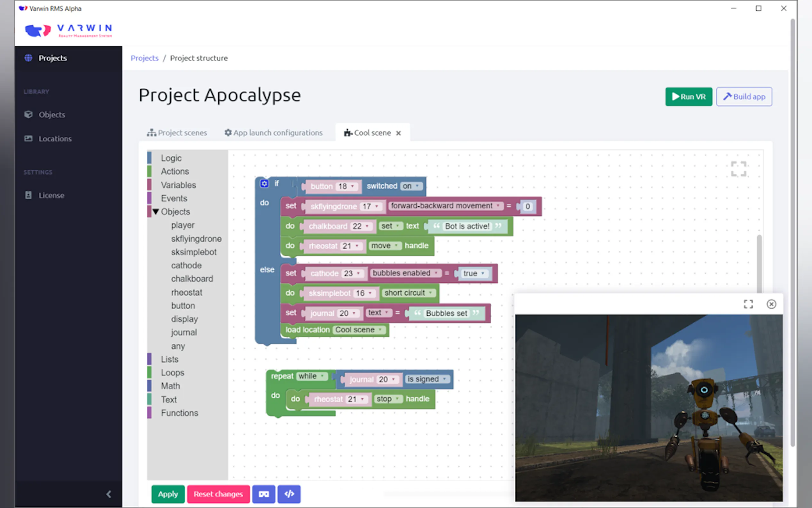Click the Build app button
This screenshot has width=812, height=508.
(744, 97)
